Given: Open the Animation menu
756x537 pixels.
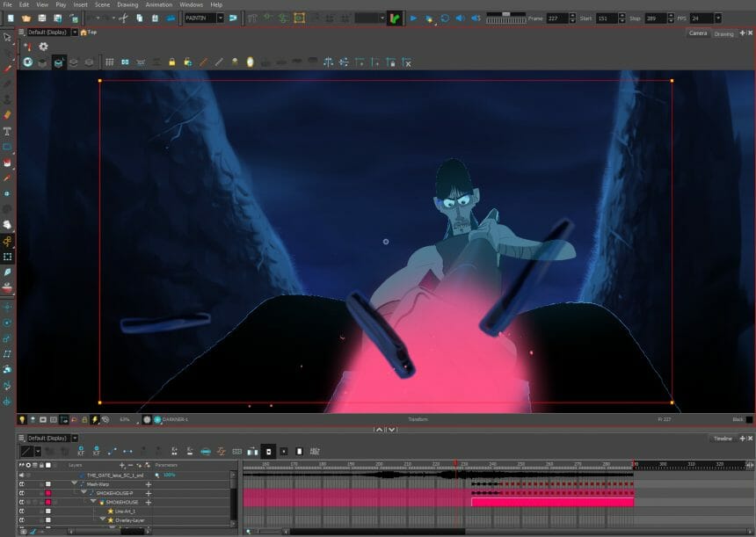Looking at the screenshot, I should (x=156, y=4).
